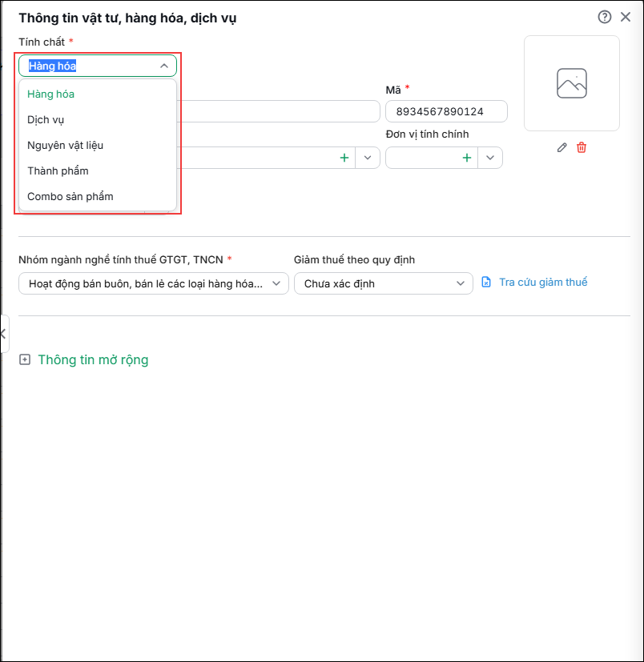Click the plus icon in the field left of Đơn vị tính chính

tap(344, 158)
